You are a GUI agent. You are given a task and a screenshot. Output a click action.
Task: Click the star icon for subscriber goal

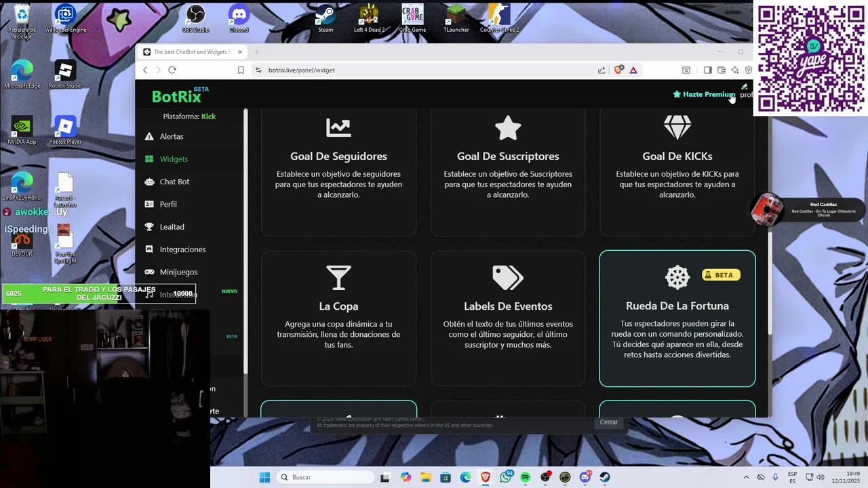tap(508, 127)
